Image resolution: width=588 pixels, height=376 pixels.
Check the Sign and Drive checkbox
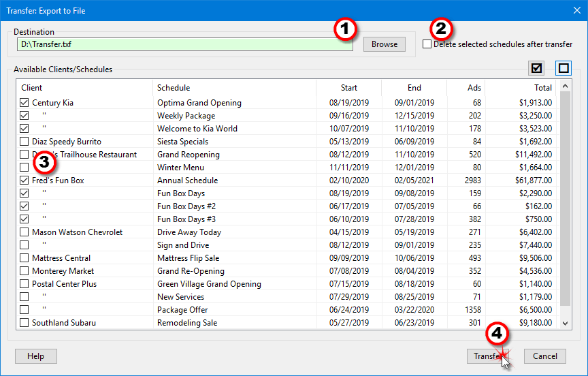tap(24, 245)
